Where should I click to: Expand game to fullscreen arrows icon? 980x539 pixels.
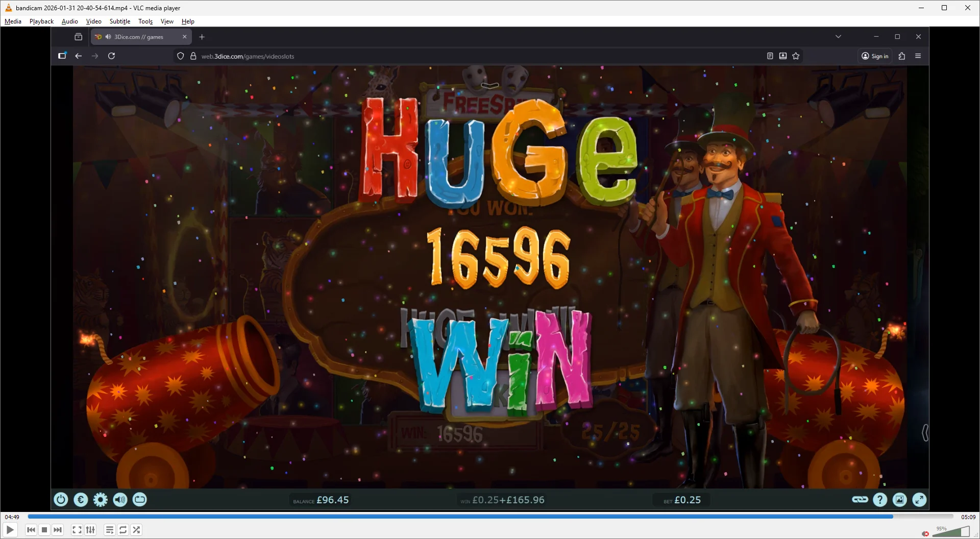(920, 500)
